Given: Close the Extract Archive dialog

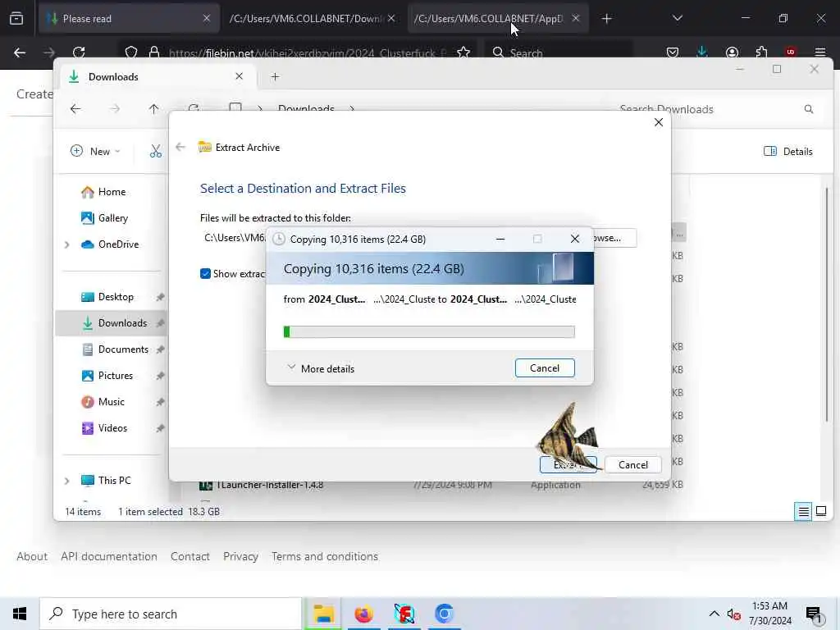Looking at the screenshot, I should click(x=659, y=122).
